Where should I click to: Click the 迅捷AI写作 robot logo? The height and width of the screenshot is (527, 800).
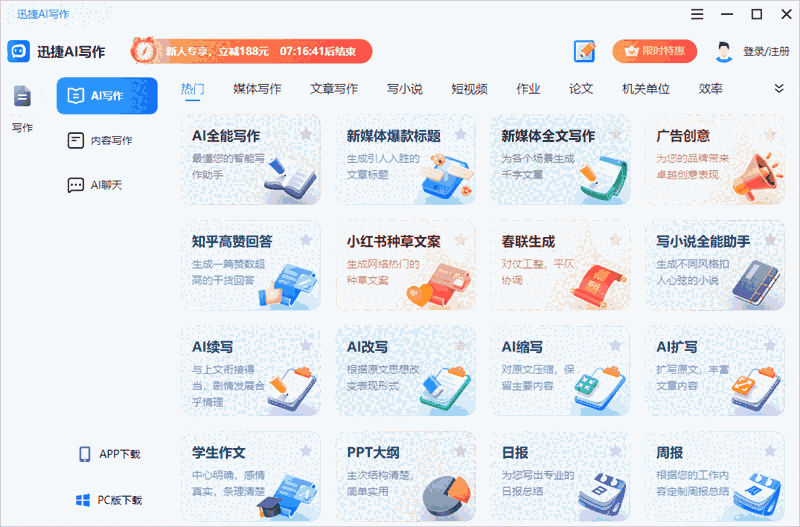[x=18, y=52]
